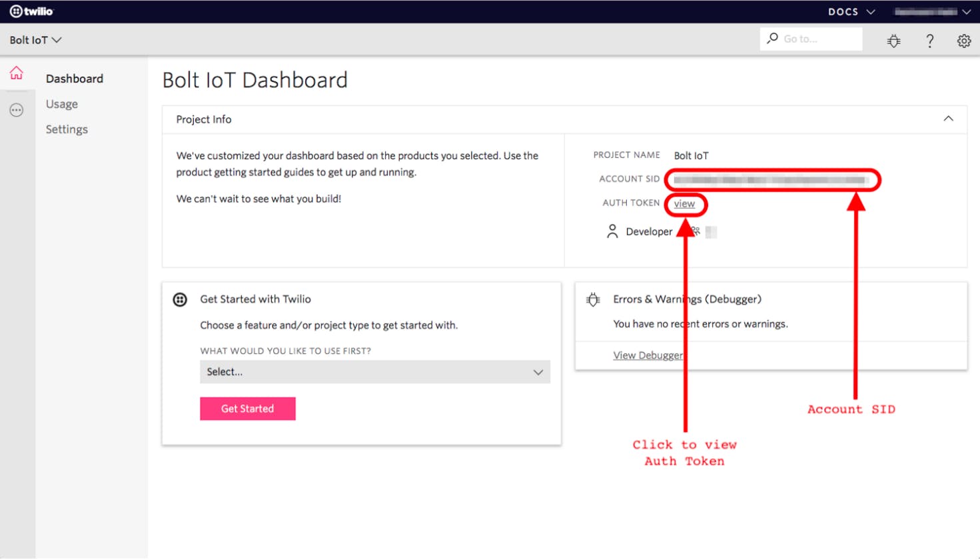Viewport: 980px width, 560px height.
Task: Open the help question mark icon
Action: [930, 41]
